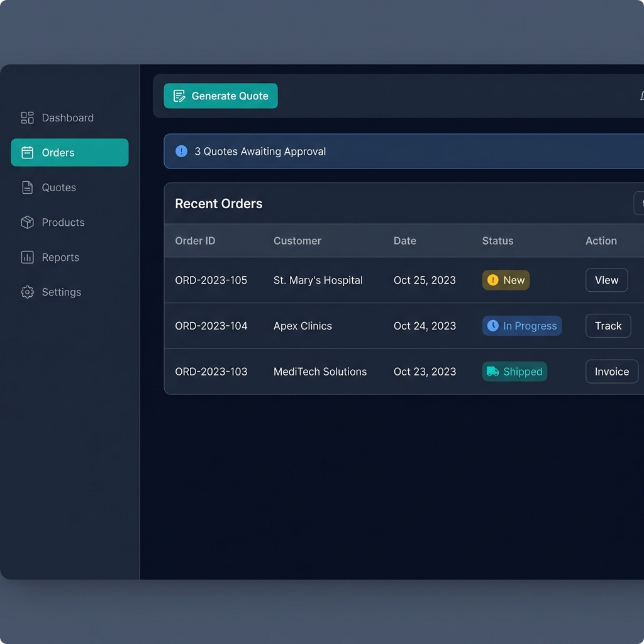
Task: Select order ID ORD-2023-104
Action: 211,326
